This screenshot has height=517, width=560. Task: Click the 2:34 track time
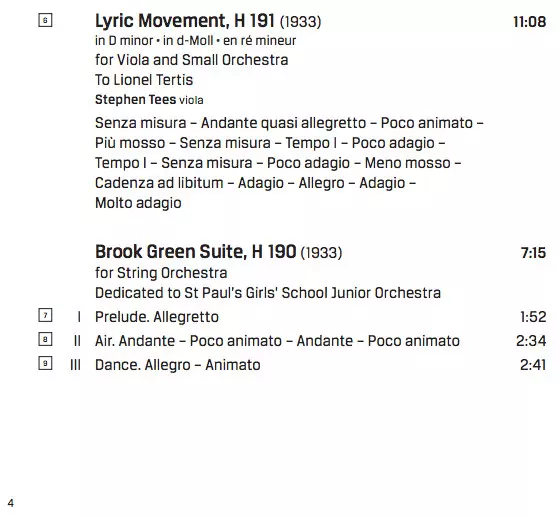[x=531, y=341]
